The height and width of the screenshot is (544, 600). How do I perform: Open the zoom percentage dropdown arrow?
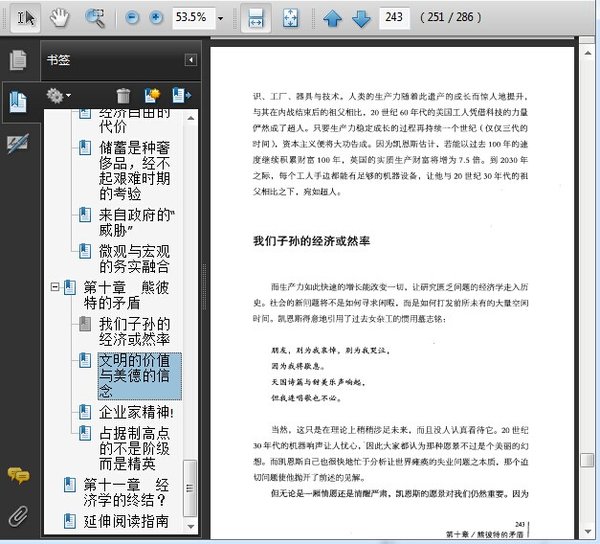coord(220,17)
